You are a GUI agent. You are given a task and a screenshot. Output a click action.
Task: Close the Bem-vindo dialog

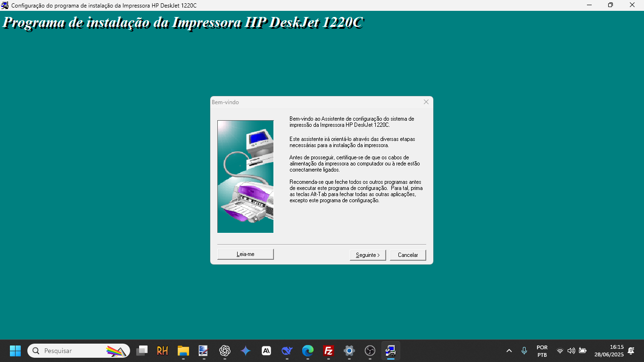pyautogui.click(x=426, y=102)
